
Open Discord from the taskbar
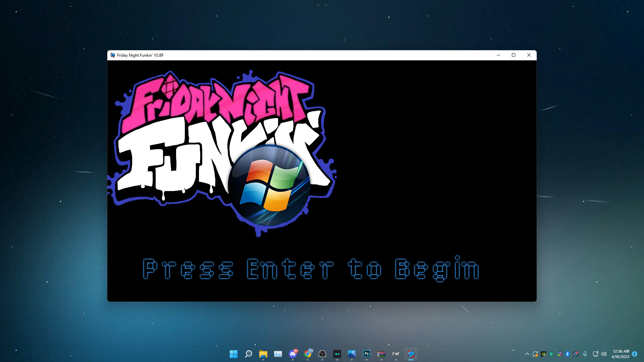tap(293, 354)
